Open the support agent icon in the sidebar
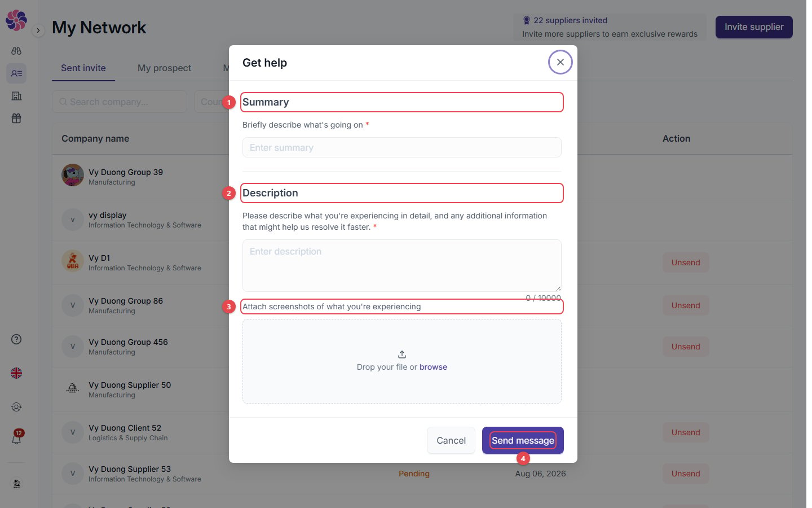The image size is (812, 508). [16, 407]
